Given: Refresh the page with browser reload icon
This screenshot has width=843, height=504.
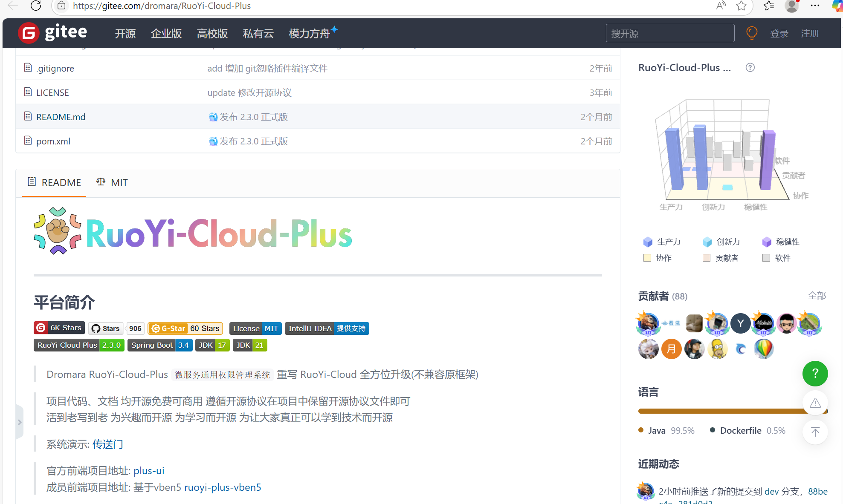Looking at the screenshot, I should coord(36,6).
